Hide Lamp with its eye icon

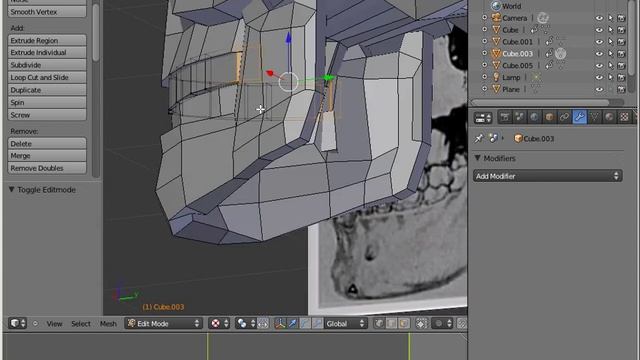tap(599, 77)
